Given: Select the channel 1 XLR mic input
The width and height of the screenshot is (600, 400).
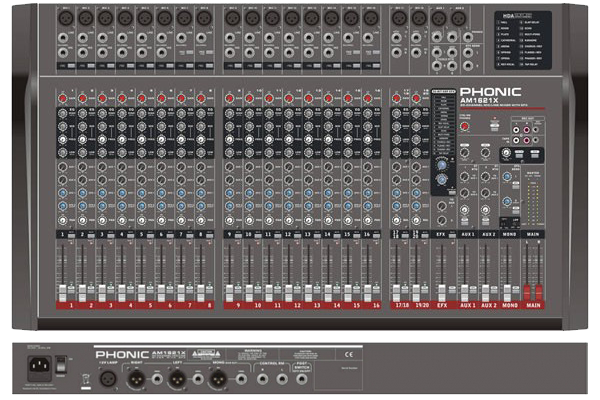Looking at the screenshot, I should click(65, 18).
